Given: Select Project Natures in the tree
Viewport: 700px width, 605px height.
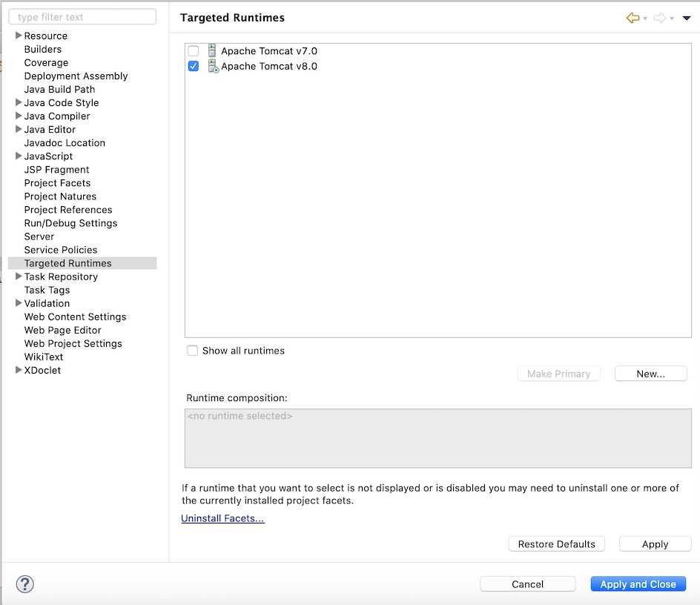Looking at the screenshot, I should pos(60,196).
